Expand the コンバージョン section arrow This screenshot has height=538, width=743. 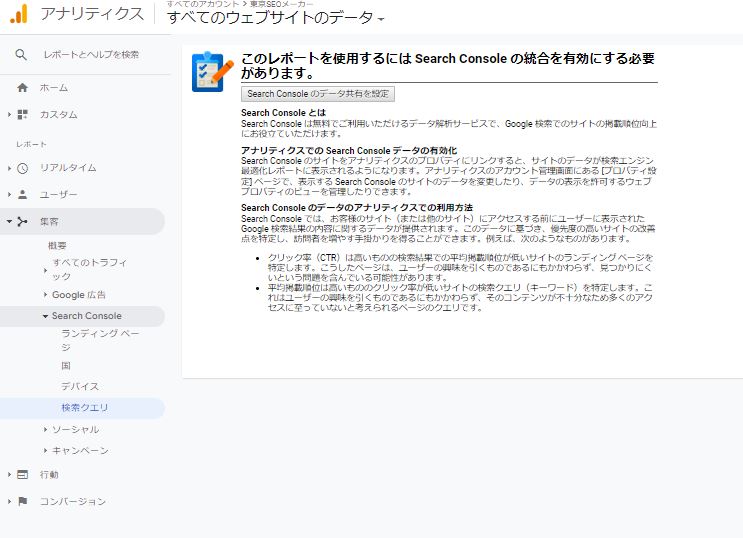(9, 501)
